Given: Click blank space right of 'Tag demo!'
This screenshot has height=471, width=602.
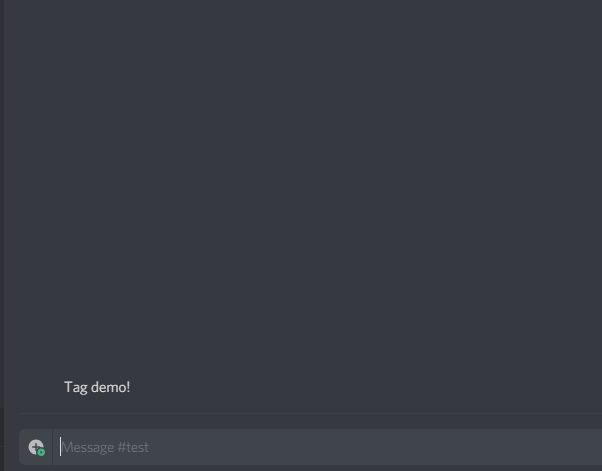Looking at the screenshot, I should click(365, 387).
